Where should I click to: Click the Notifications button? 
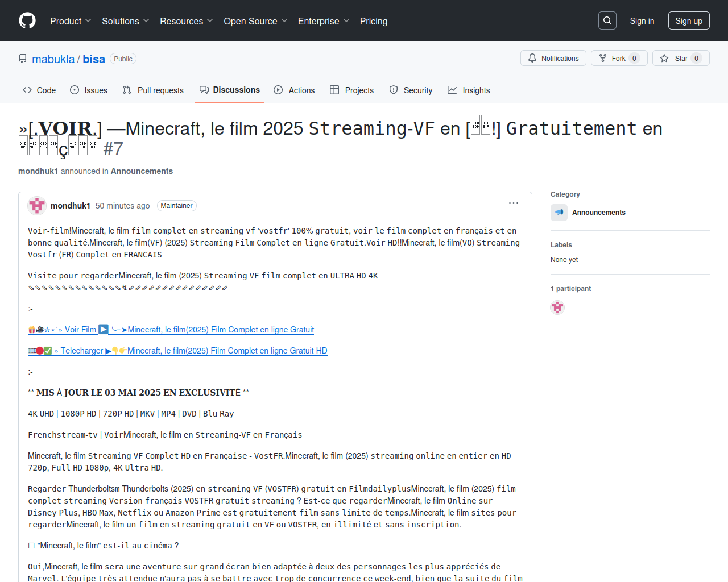point(553,58)
